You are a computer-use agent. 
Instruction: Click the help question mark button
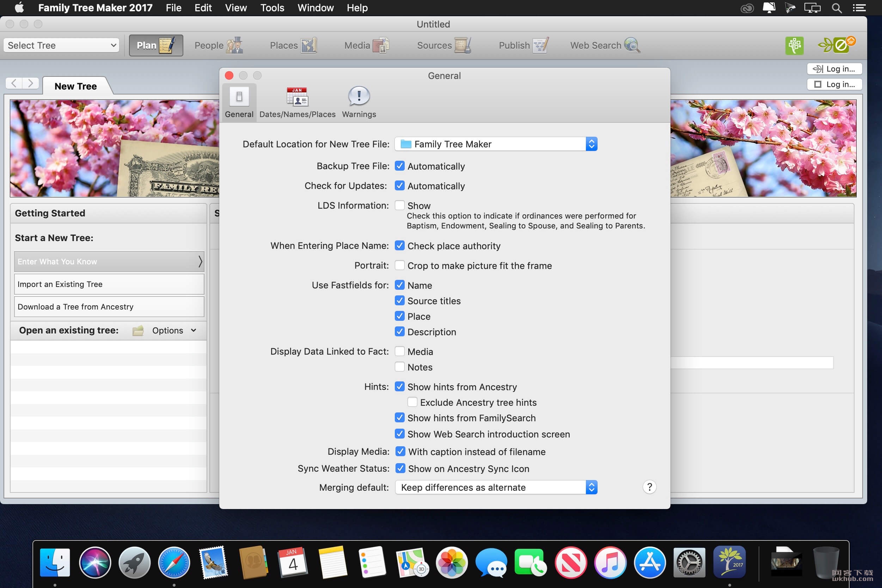[649, 487]
